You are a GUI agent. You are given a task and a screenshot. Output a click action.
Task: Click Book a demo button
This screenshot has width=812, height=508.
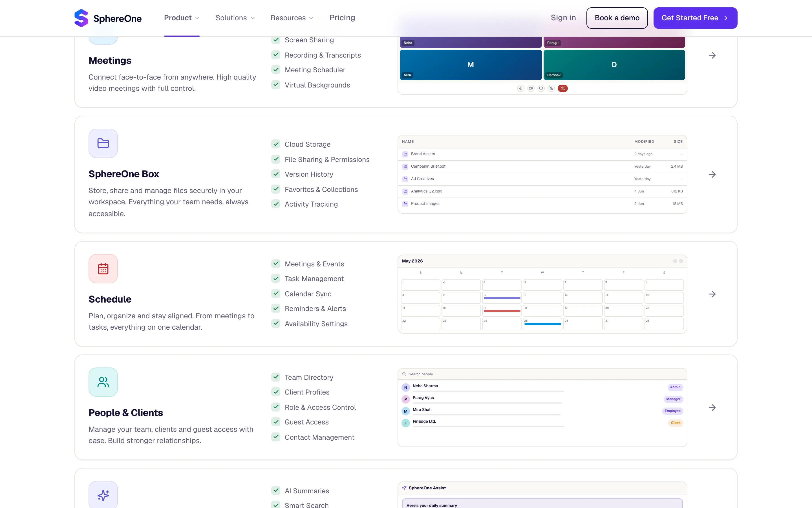point(617,18)
